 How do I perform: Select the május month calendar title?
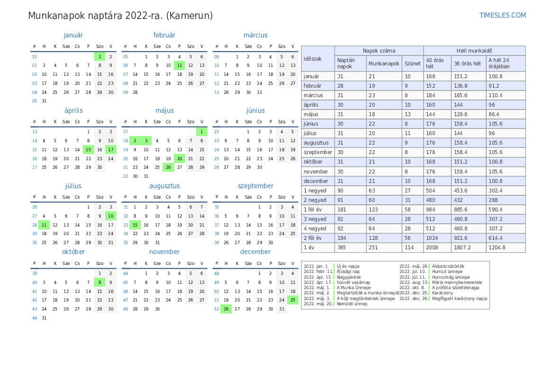coord(164,110)
